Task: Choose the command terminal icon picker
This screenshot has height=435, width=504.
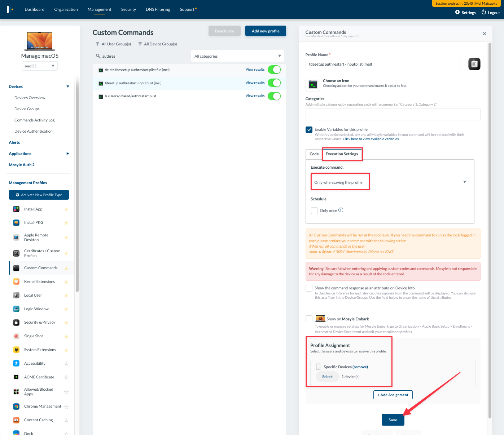Action: point(313,85)
